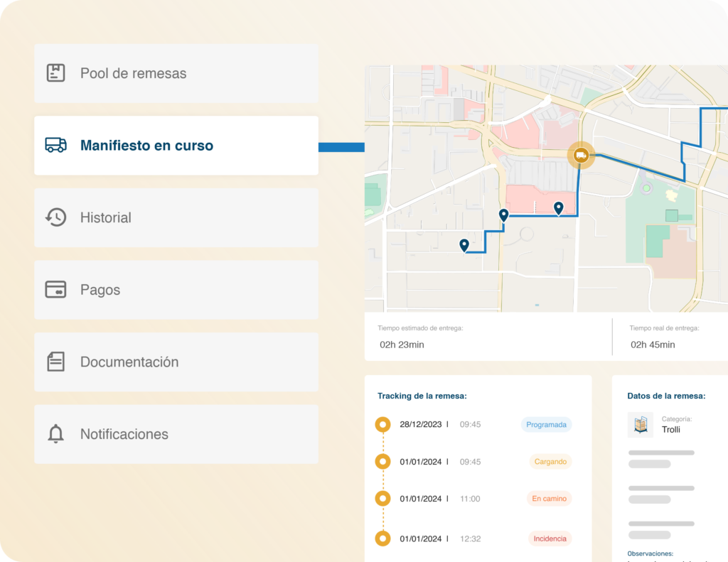Click the Documentación document icon
This screenshot has width=728, height=562.
tap(55, 362)
